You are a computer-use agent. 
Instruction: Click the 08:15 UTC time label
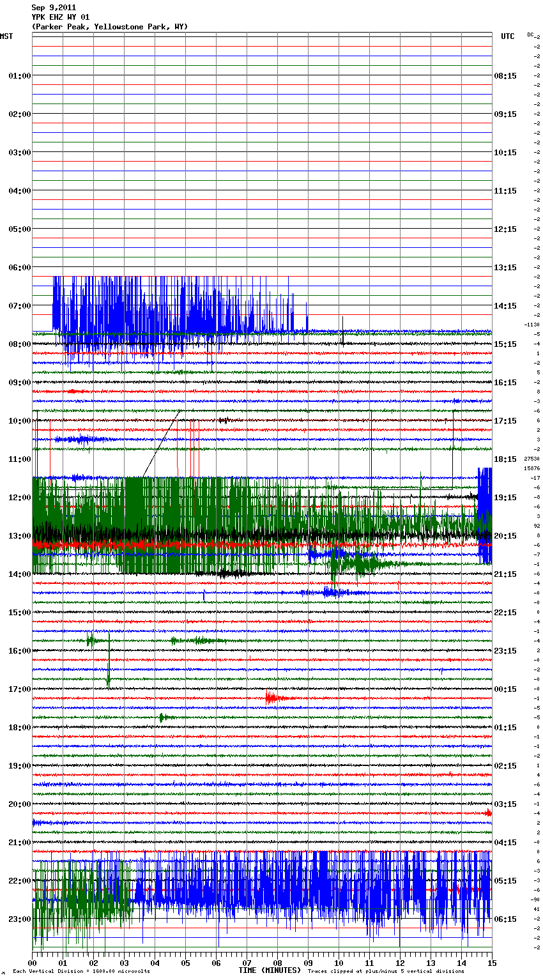click(x=505, y=76)
